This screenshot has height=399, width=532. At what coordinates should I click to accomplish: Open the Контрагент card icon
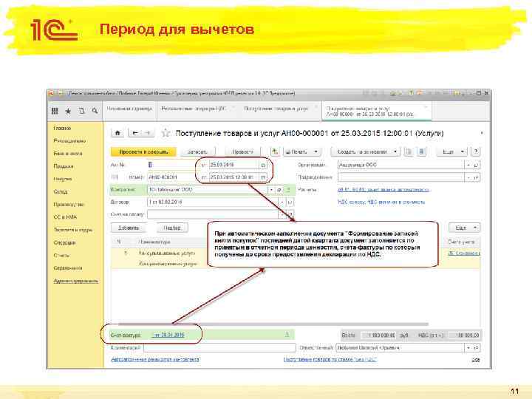pos(279,190)
